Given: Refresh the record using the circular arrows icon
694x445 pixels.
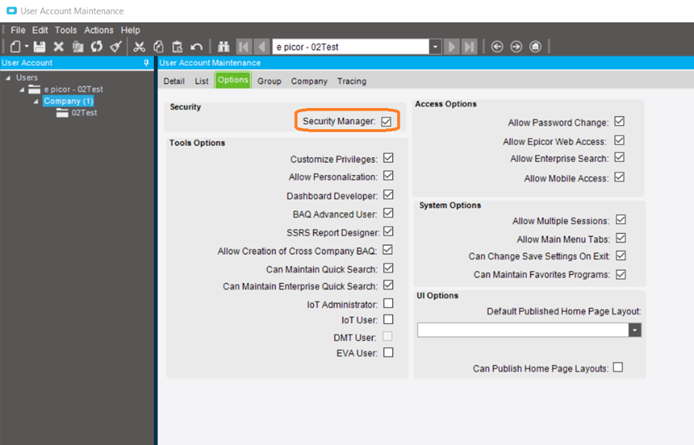Looking at the screenshot, I should pos(96,46).
